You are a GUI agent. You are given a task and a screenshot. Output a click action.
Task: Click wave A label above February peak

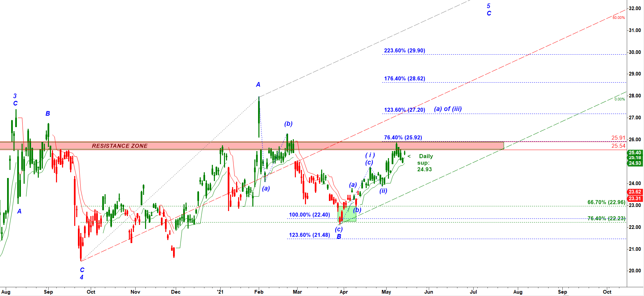[258, 85]
